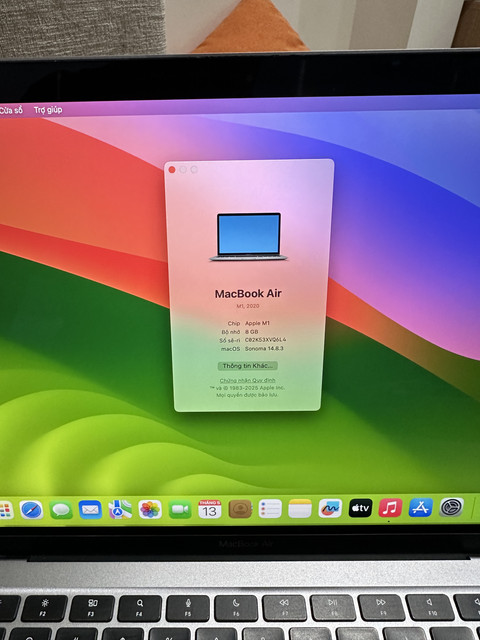Click the Thông tin Khác... button
Image resolution: width=480 pixels, height=640 pixels.
point(247,366)
